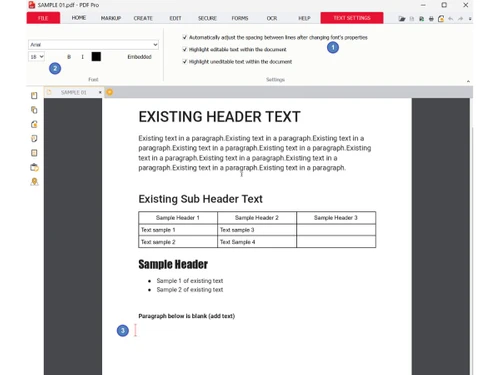Collapse the ribbon with the up arrow
The width and height of the screenshot is (500, 375).
[x=468, y=81]
